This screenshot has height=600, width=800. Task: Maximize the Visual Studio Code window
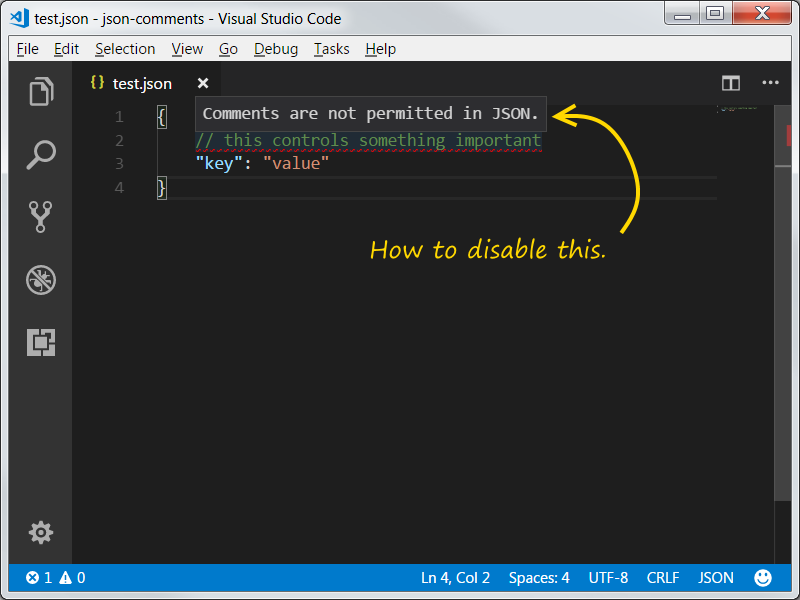coord(715,13)
